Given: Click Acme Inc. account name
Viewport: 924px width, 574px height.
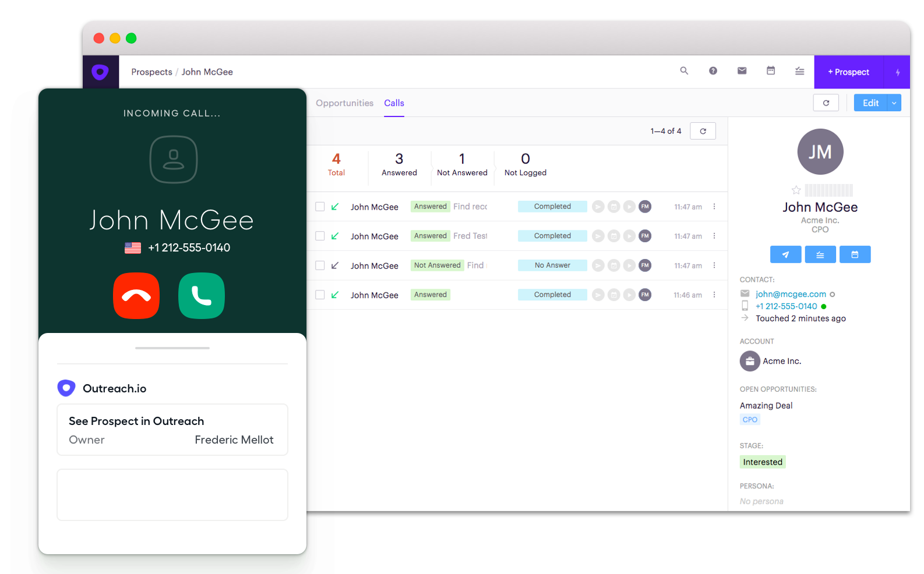Looking at the screenshot, I should pos(782,361).
